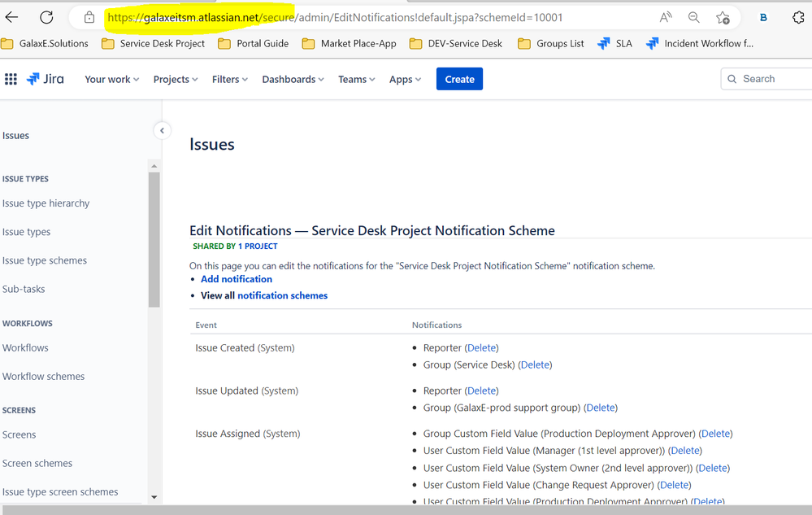Viewport: 812px width, 515px height.
Task: Expand the Filters menu
Action: coord(230,79)
